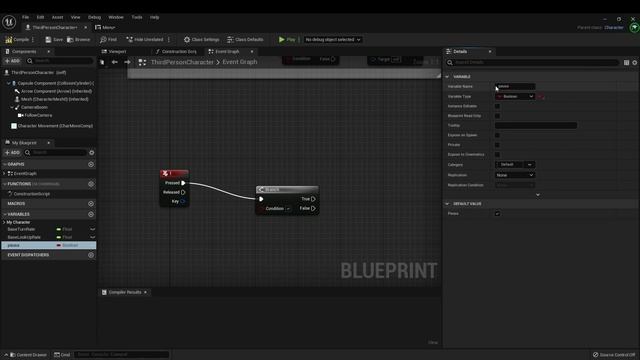Collapse Capsule Component tree node
Viewport: 640px width, 360px height.
[x=9, y=83]
